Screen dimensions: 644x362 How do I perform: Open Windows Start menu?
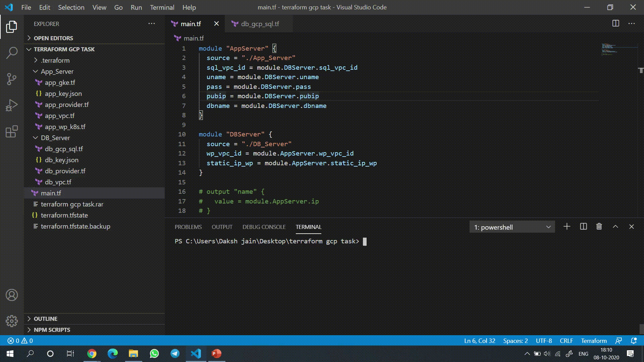[10, 354]
